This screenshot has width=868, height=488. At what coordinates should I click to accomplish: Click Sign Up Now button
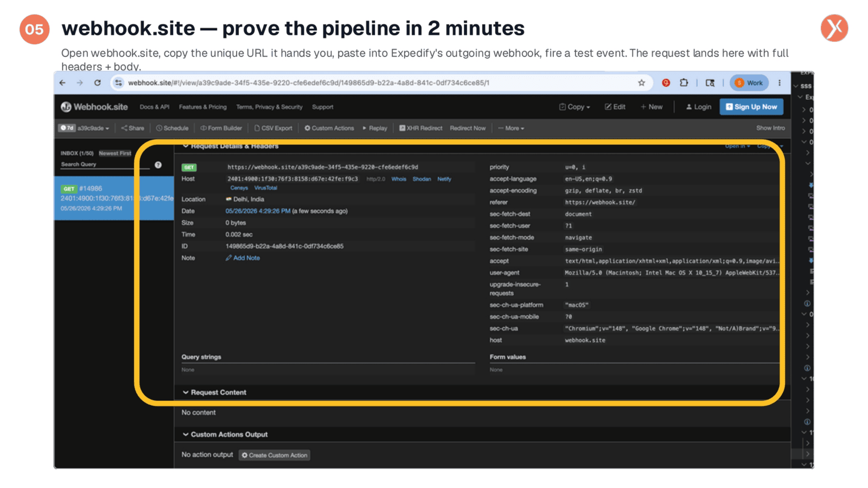tap(751, 107)
